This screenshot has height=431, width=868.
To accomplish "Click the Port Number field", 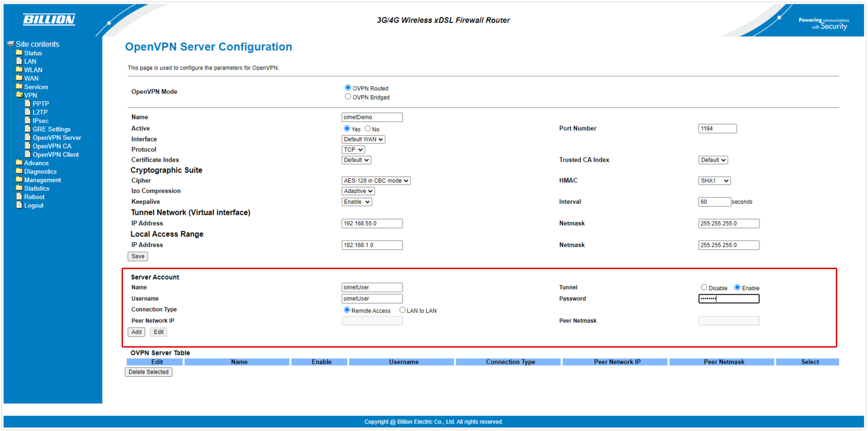I will coord(717,128).
